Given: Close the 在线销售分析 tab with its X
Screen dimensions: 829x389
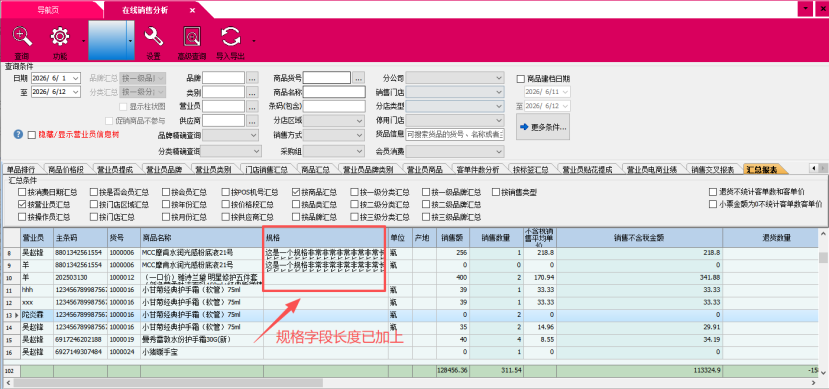Looking at the screenshot, I should [192, 10].
